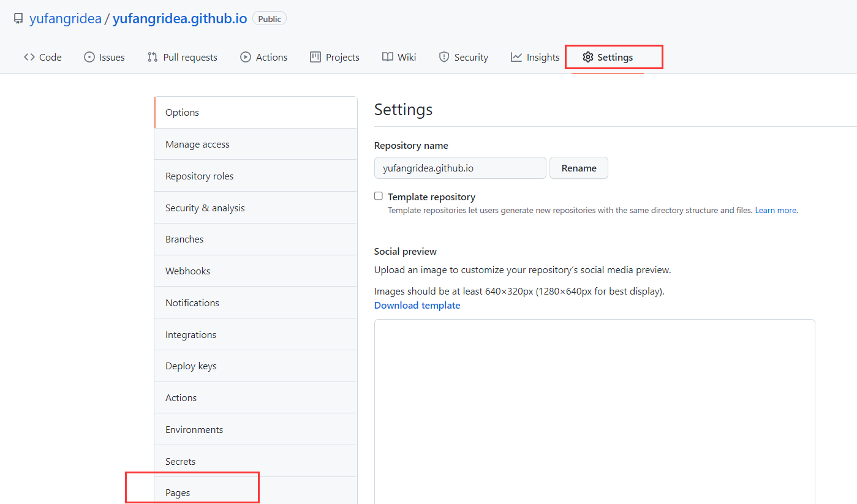Click the Pull requests branch icon
The height and width of the screenshot is (504, 857).
[x=153, y=57]
